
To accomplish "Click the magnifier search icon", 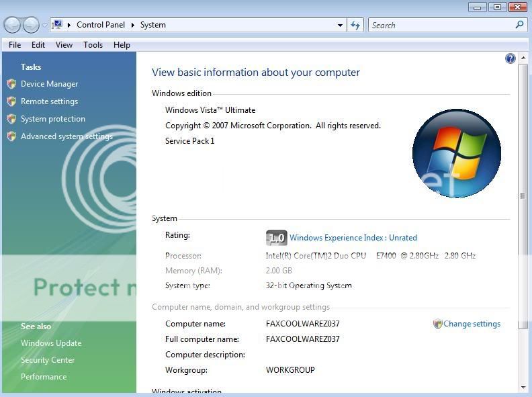I will click(519, 25).
